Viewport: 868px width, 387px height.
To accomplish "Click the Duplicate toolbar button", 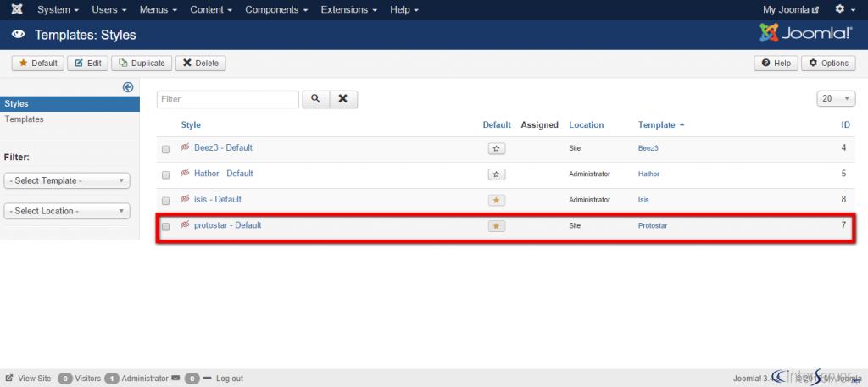I will point(142,63).
